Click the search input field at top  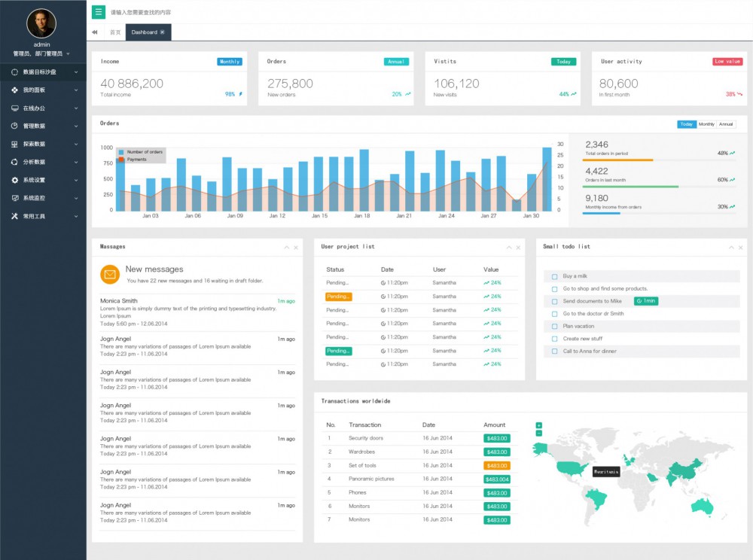226,12
